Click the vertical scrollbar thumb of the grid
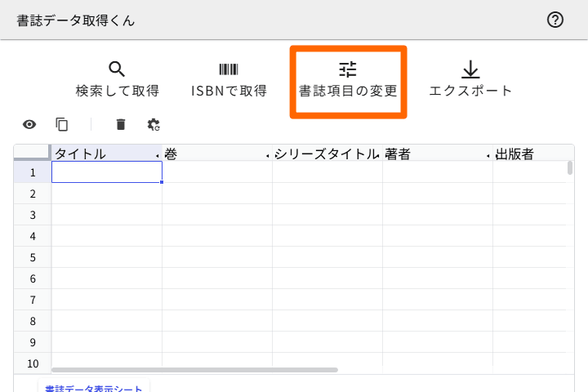588x392 pixels. [569, 168]
